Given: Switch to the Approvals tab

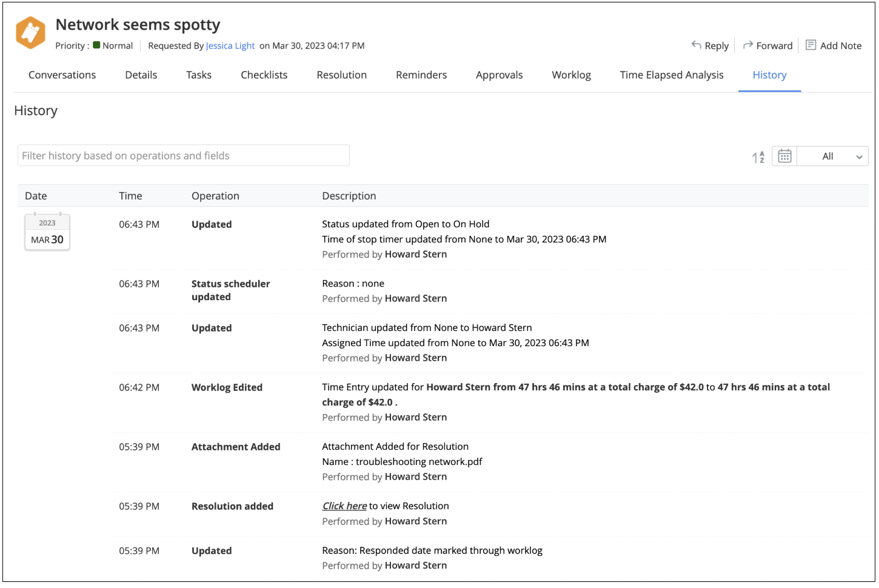Looking at the screenshot, I should [x=499, y=75].
